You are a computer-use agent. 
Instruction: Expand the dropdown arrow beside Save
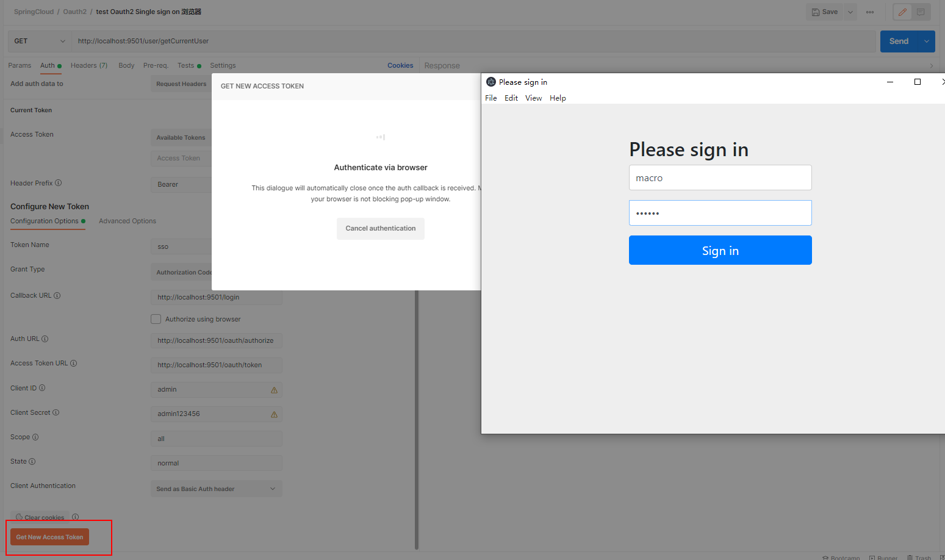(x=850, y=12)
